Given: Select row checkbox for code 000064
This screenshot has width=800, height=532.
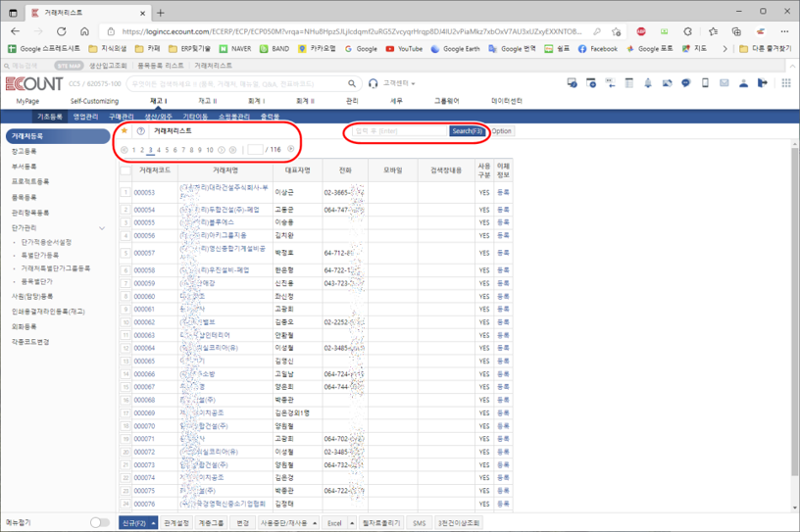Looking at the screenshot, I should coord(125,348).
